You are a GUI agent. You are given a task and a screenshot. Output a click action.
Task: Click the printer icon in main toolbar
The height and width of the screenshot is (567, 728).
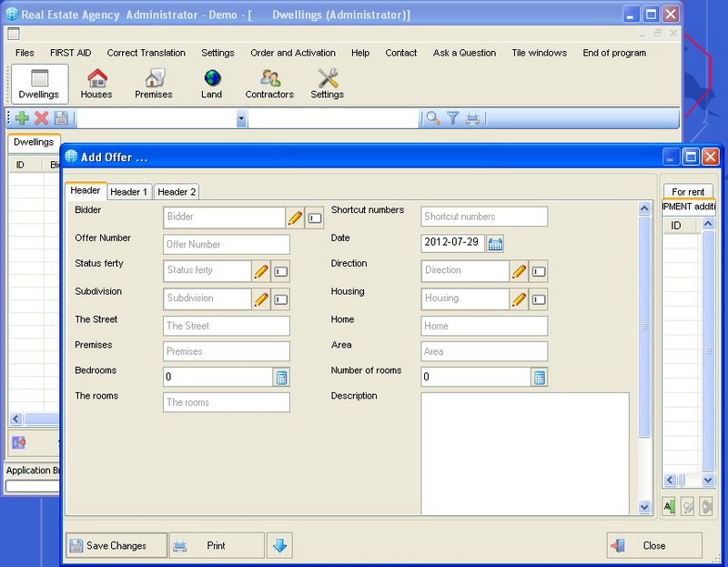pyautogui.click(x=472, y=118)
